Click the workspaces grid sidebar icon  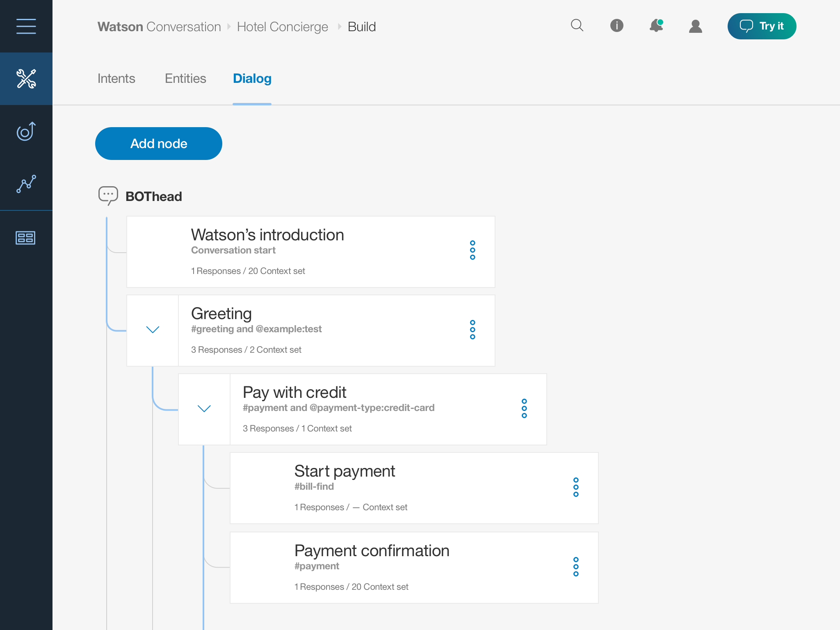tap(26, 237)
